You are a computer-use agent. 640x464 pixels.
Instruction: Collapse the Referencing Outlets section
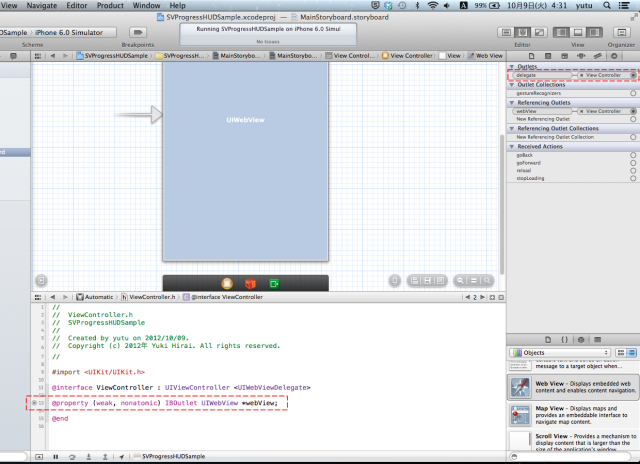point(511,103)
